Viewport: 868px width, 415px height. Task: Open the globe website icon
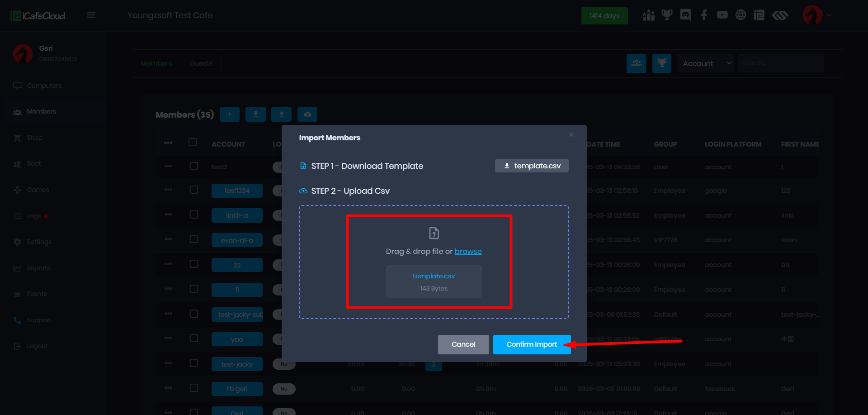[x=741, y=15]
